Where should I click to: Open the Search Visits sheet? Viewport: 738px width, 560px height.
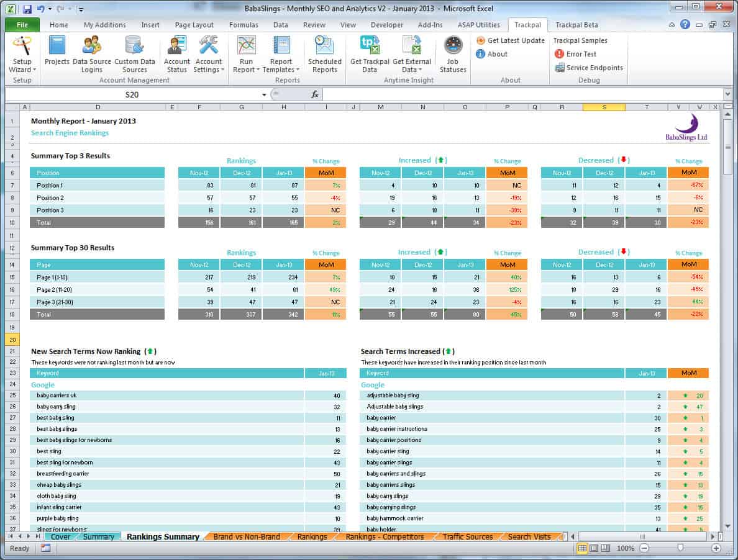click(x=529, y=537)
